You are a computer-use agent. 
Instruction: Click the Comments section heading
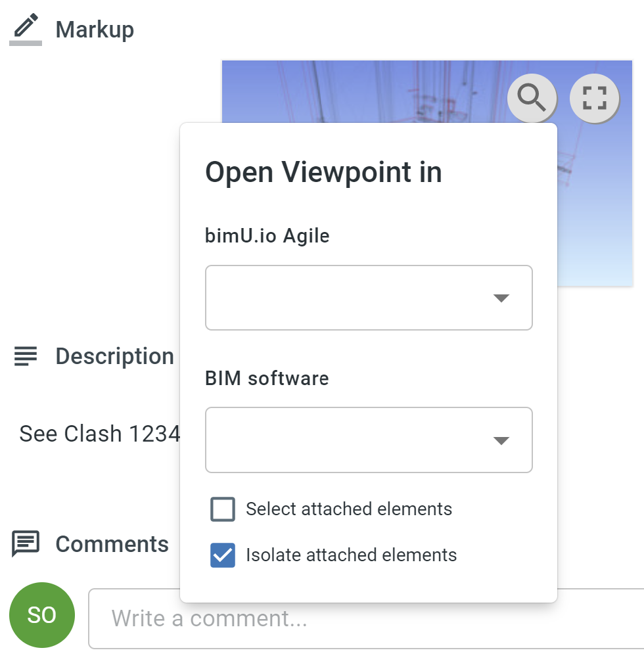[x=112, y=544]
